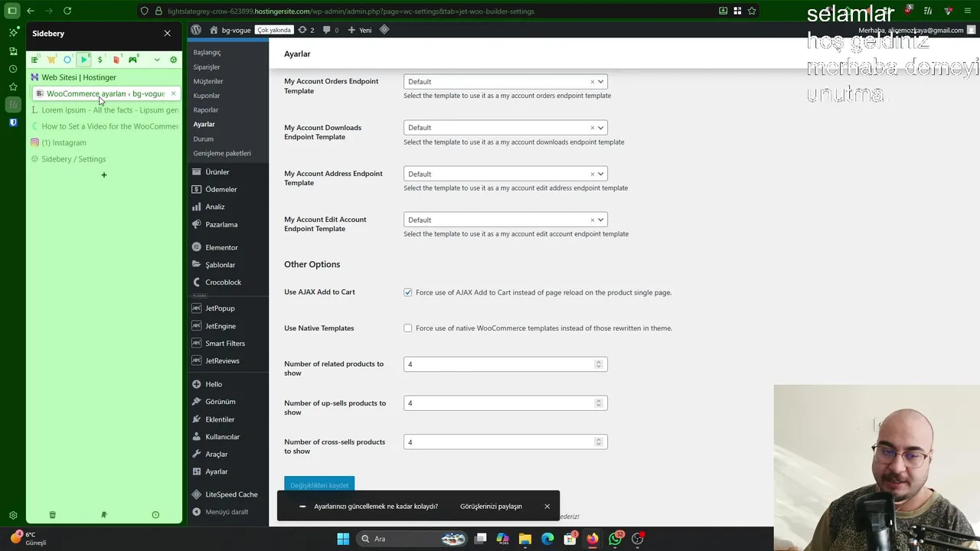The height and width of the screenshot is (551, 980).
Task: Clear Orders Endpoint Template selection
Action: coord(592,82)
